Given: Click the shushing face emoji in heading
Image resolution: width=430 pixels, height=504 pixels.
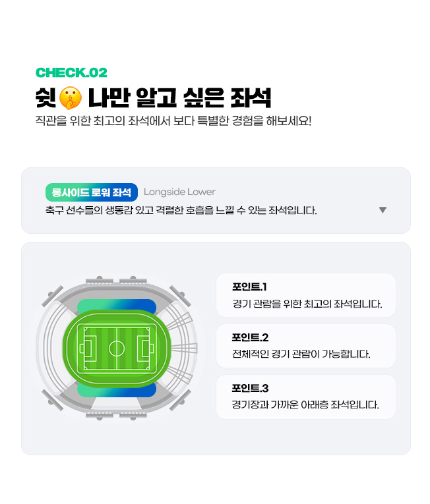Looking at the screenshot, I should [70, 98].
